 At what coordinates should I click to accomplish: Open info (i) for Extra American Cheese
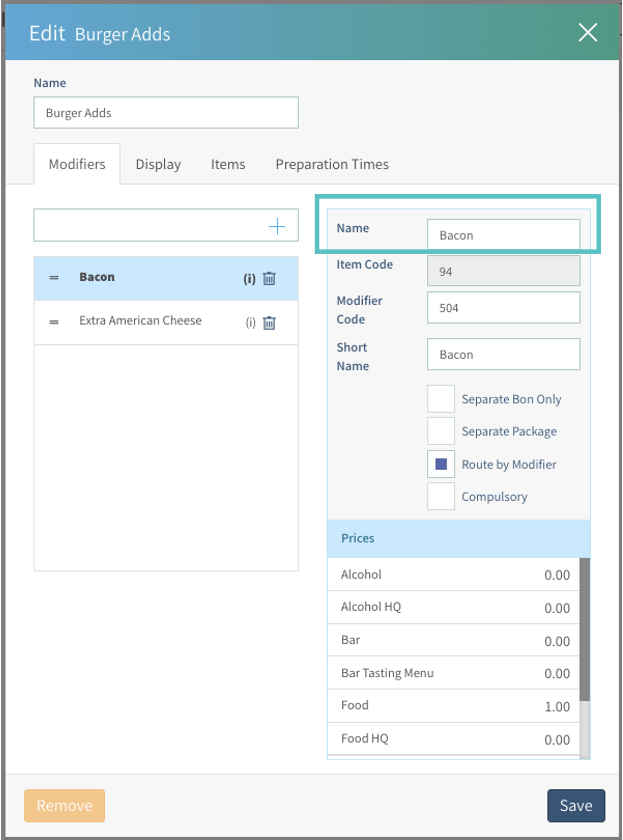click(250, 323)
